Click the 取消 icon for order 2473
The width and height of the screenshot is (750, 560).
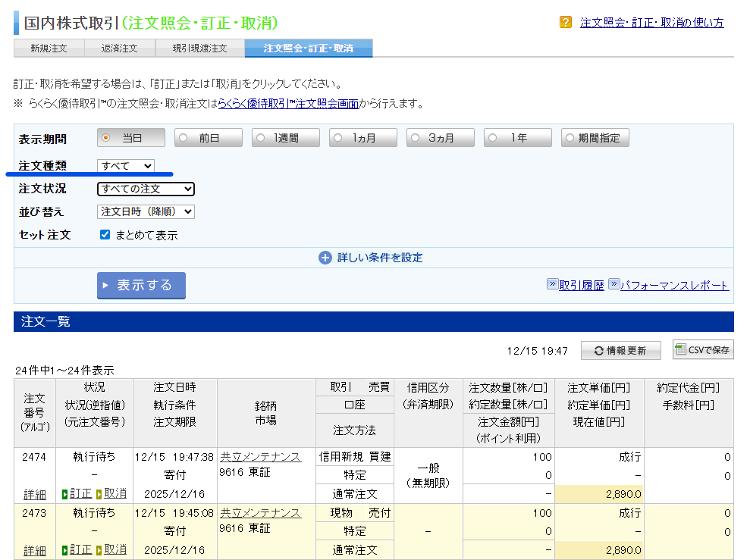point(99,550)
